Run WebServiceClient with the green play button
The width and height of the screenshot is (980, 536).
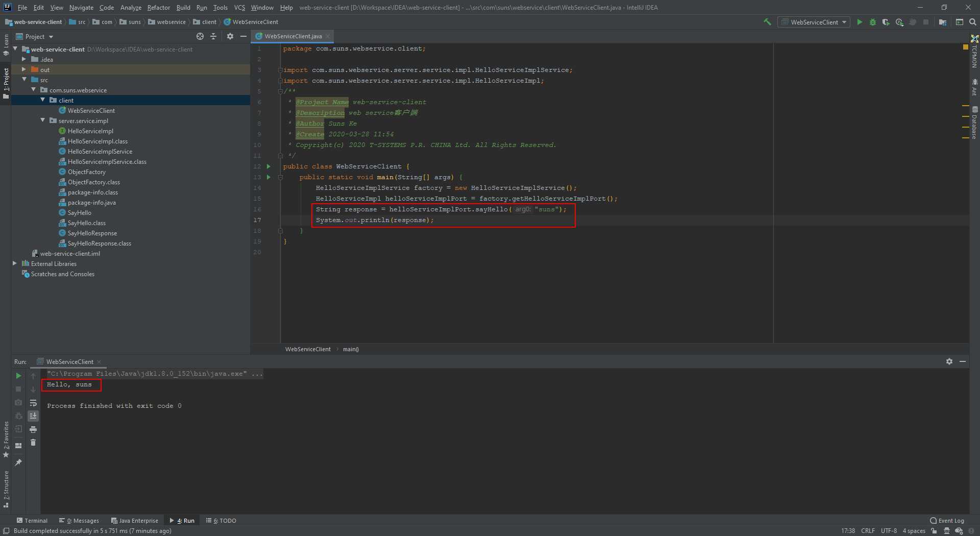[x=860, y=22]
